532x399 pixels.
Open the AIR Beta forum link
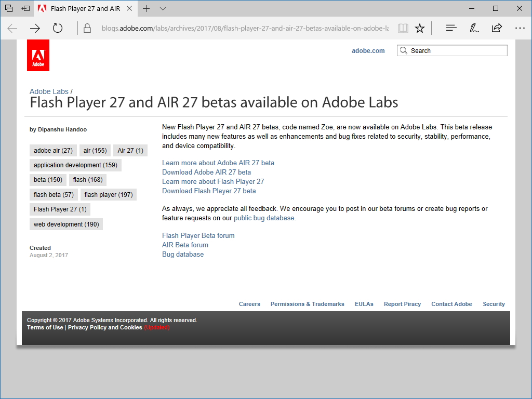click(x=185, y=245)
